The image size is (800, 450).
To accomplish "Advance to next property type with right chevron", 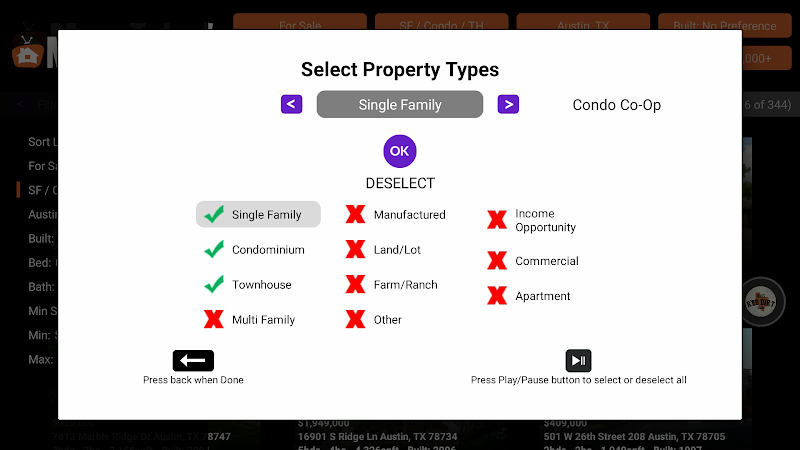I will [508, 104].
